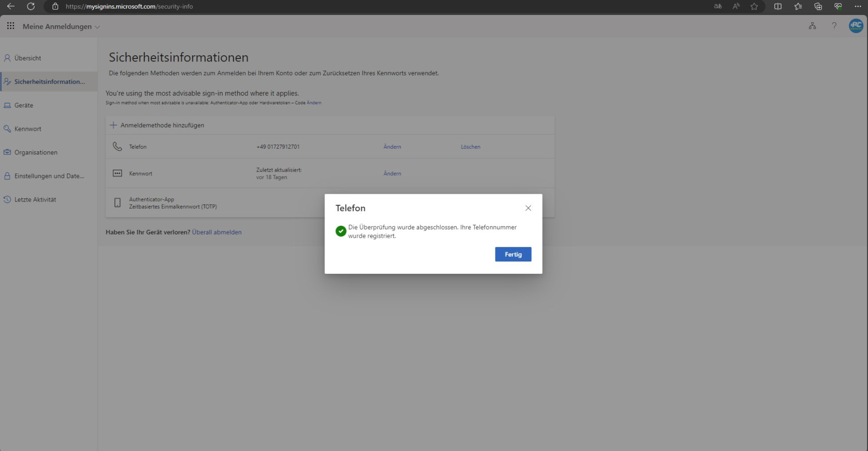Open the account profile avatar
This screenshot has height=451, width=868.
point(856,26)
